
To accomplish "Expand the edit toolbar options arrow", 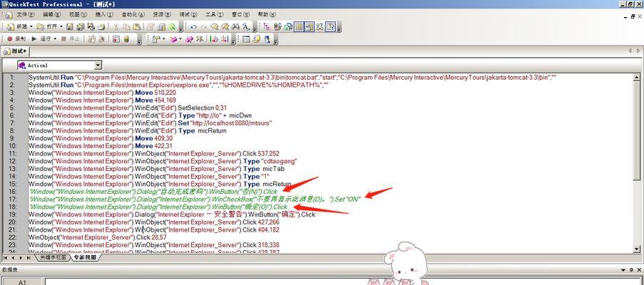I will [255, 28].
